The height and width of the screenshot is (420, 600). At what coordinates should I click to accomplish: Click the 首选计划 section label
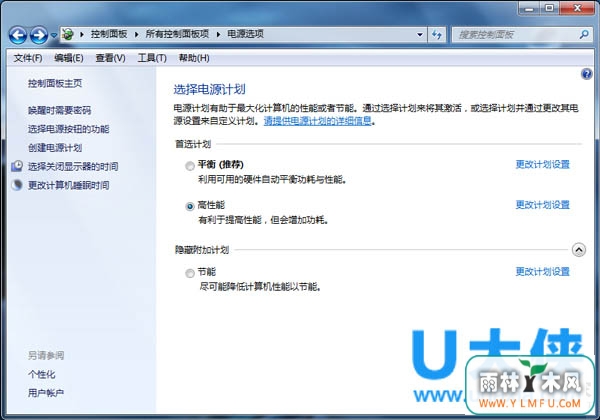pos(193,144)
